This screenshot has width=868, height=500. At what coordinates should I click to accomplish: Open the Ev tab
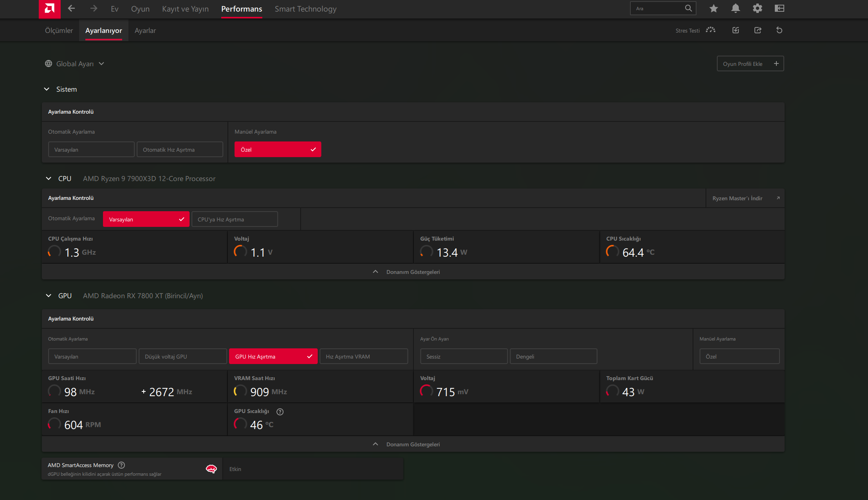(114, 9)
